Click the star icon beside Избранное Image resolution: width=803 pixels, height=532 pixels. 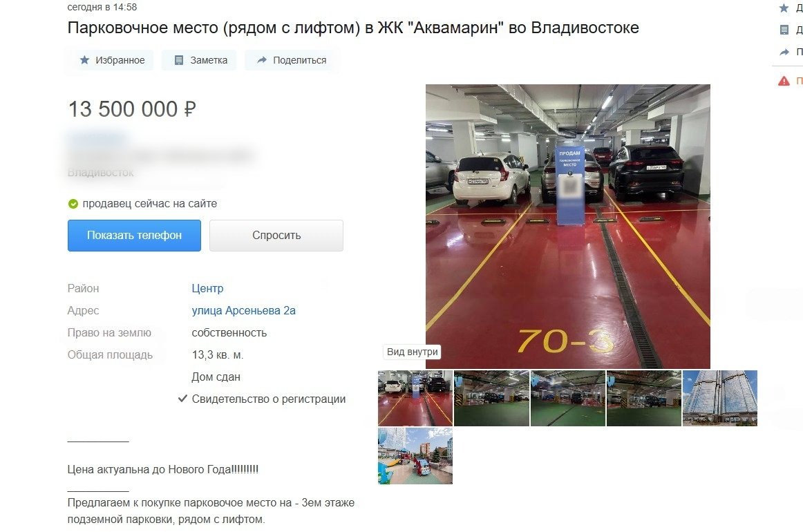click(84, 60)
